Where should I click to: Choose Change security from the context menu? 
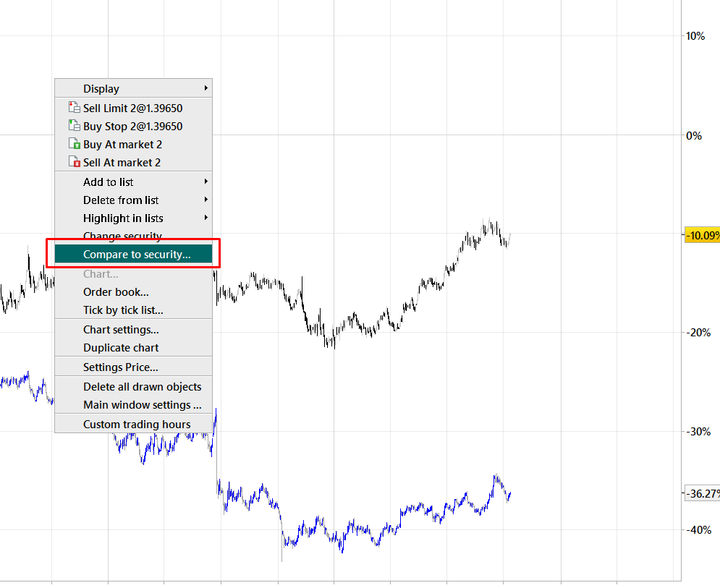point(122,236)
